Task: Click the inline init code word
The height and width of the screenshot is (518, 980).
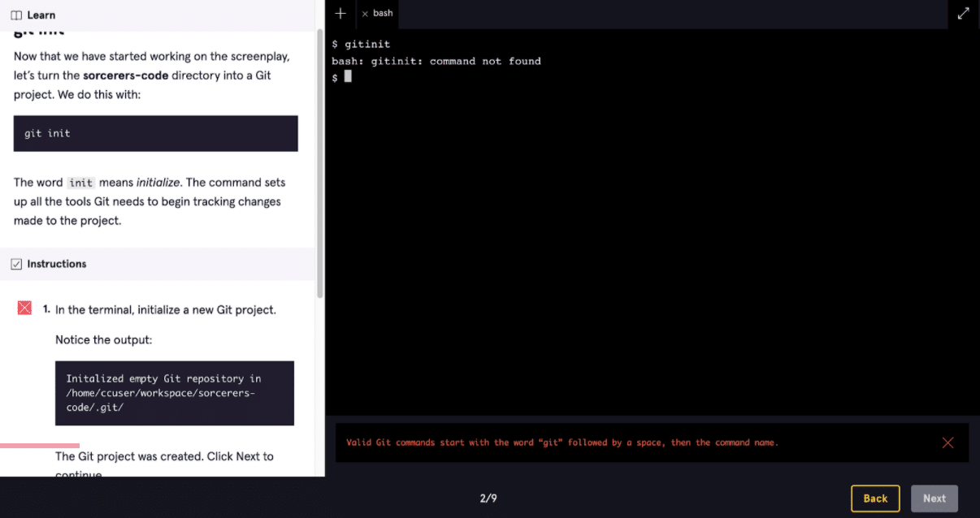Action: [x=81, y=183]
